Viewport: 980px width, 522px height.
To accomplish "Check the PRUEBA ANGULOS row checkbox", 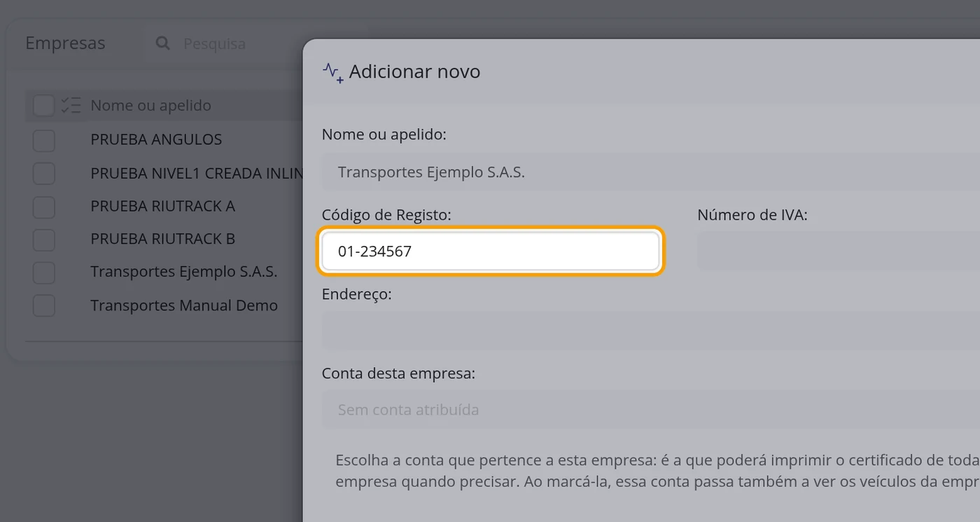I will (44, 139).
